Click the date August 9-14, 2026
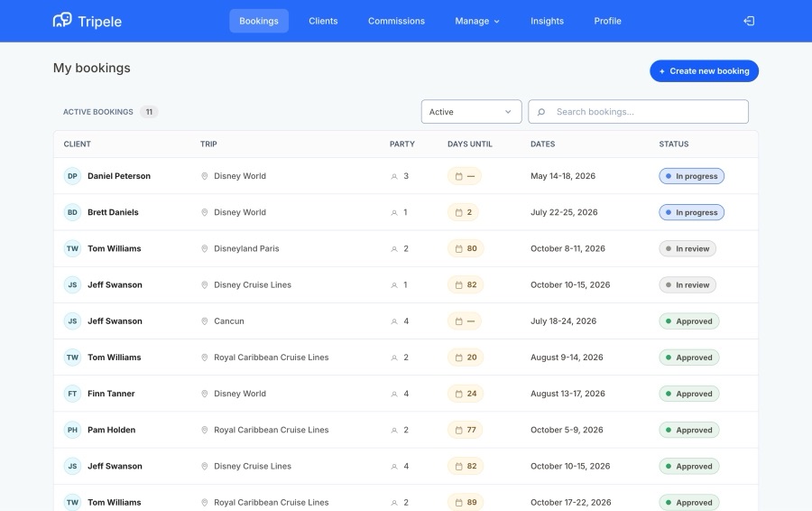The image size is (812, 511). pos(567,358)
